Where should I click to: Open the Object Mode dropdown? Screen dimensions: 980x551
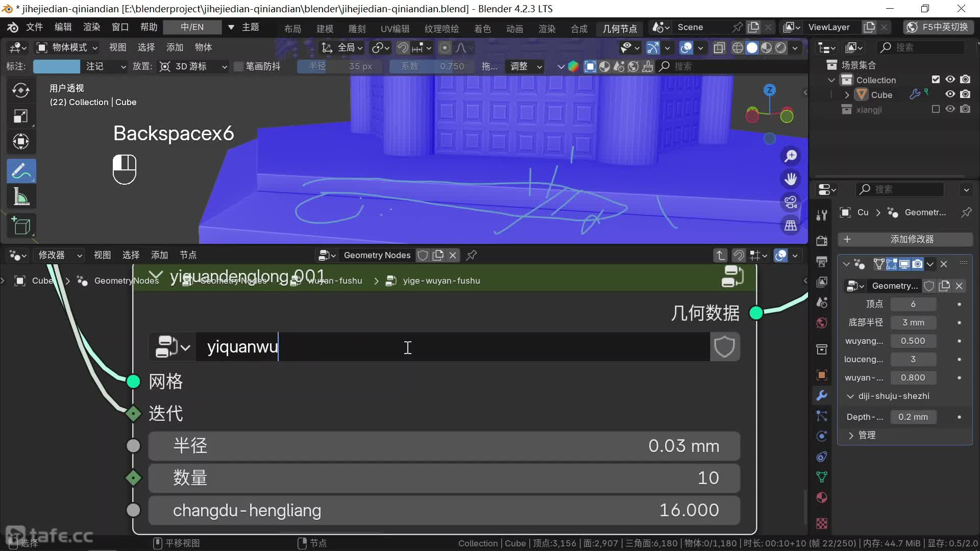pyautogui.click(x=67, y=47)
